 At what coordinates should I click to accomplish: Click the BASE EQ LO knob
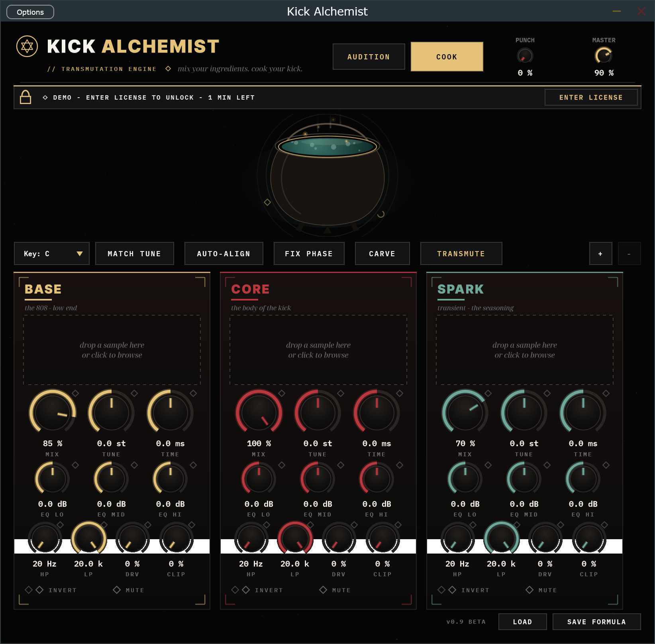tap(52, 479)
